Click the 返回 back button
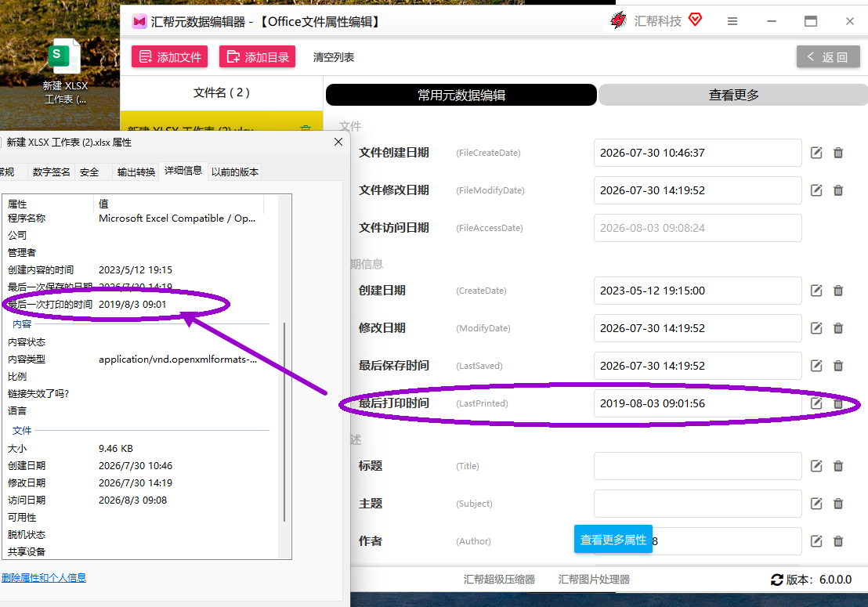The image size is (868, 607). click(x=828, y=57)
